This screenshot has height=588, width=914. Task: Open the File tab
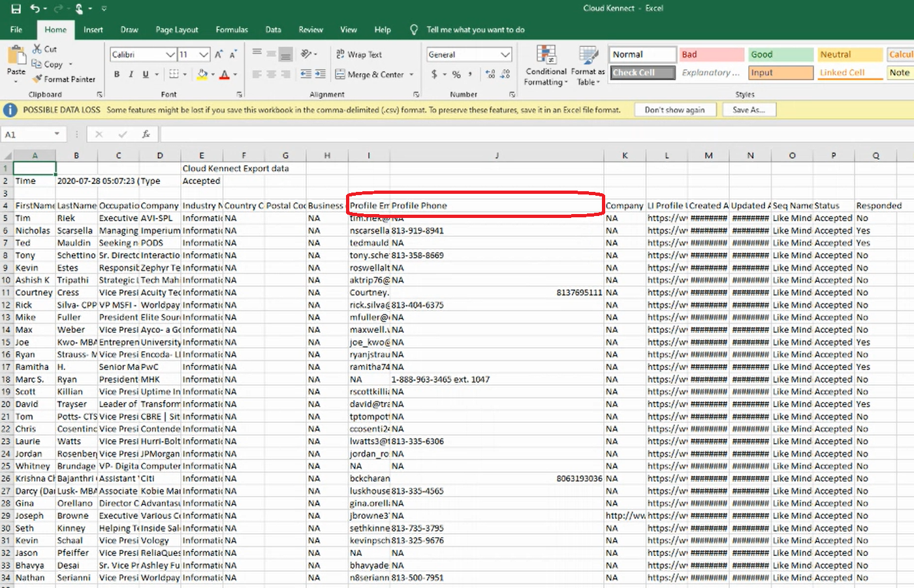[x=16, y=29]
